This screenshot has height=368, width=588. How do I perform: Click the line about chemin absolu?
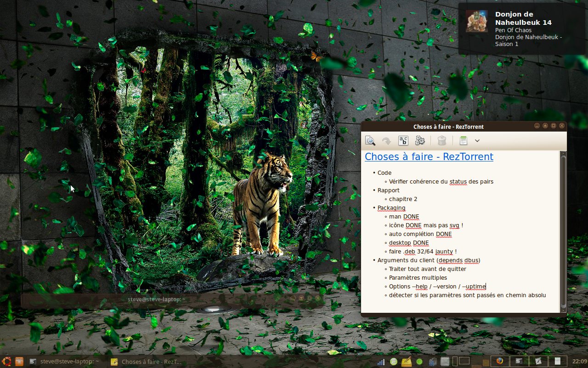[467, 295]
